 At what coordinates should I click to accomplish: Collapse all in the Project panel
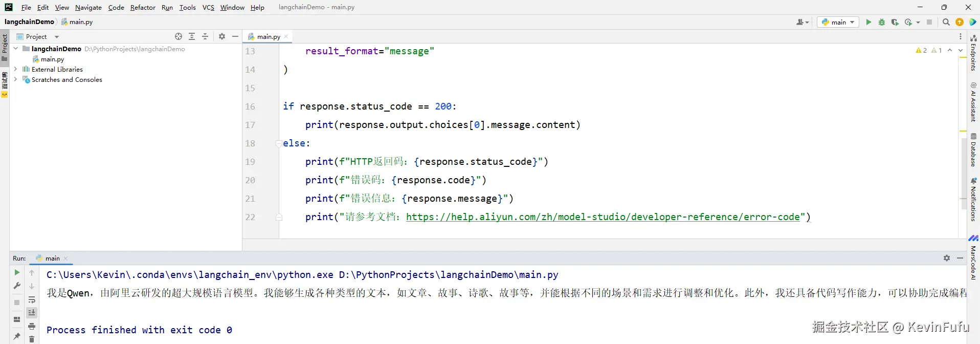pos(205,36)
